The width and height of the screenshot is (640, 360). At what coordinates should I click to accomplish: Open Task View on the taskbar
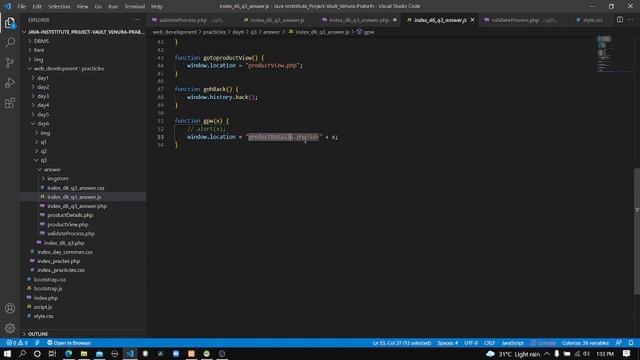52,353
